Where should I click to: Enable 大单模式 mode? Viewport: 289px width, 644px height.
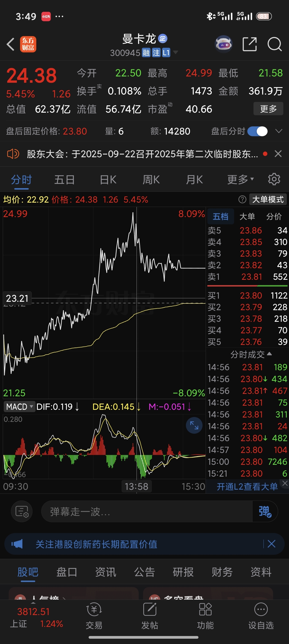268,199
